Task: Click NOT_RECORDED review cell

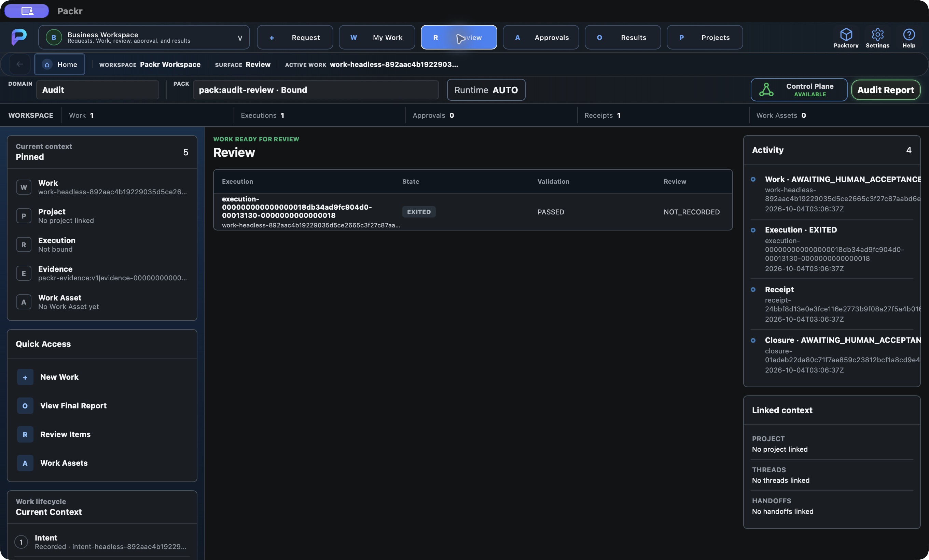Action: [692, 212]
